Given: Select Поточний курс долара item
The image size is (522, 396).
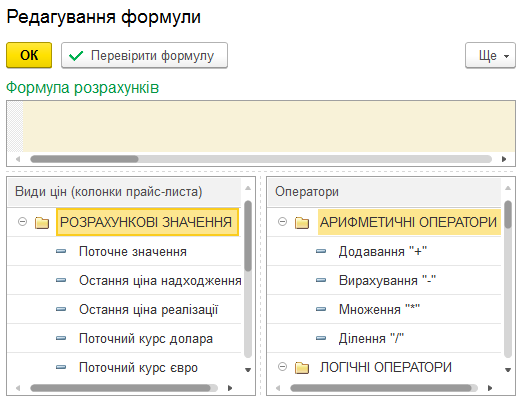Looking at the screenshot, I should tap(124, 338).
